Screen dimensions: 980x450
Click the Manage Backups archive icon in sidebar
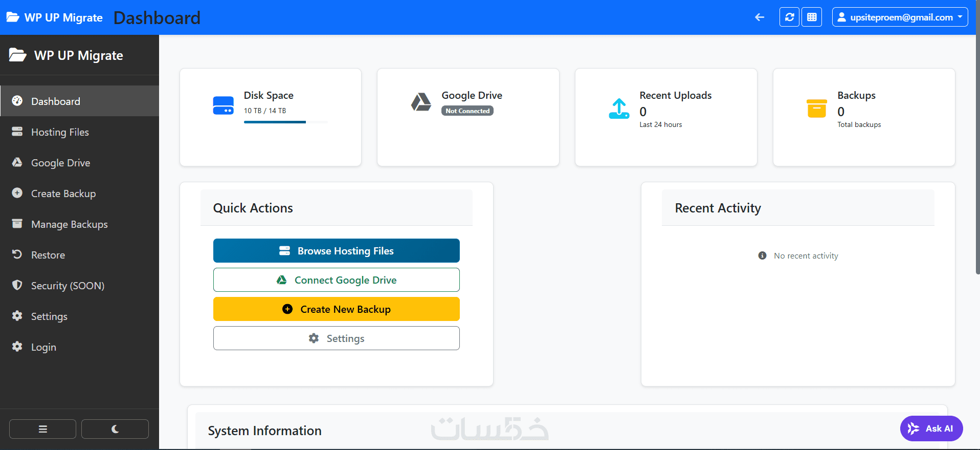point(17,224)
